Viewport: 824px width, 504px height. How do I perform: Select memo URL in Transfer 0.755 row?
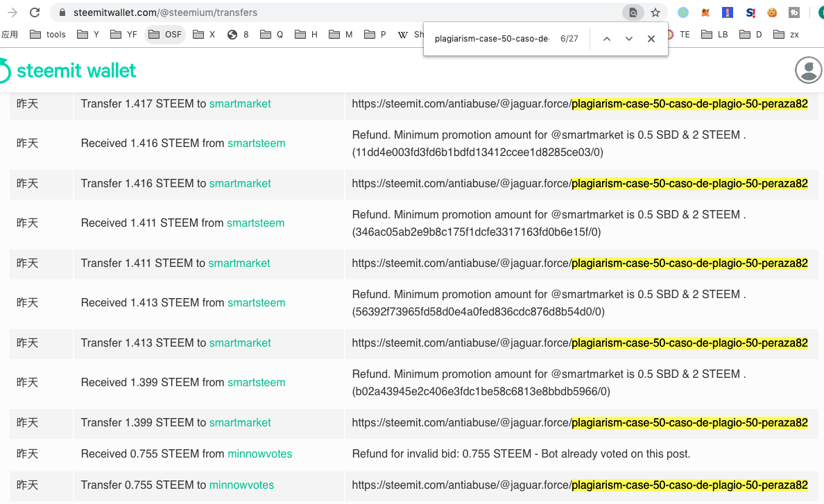(x=580, y=485)
